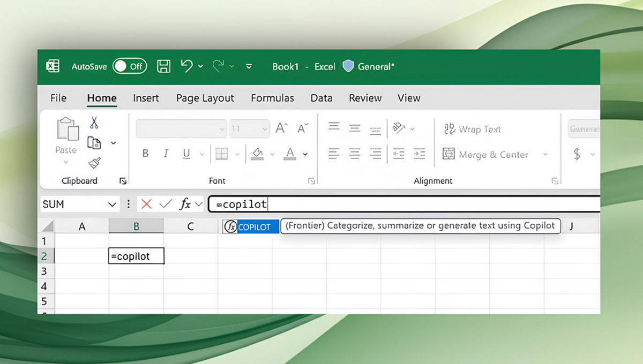Image resolution: width=643 pixels, height=364 pixels.
Task: Click the Excel logo icon in title bar
Action: coord(53,66)
